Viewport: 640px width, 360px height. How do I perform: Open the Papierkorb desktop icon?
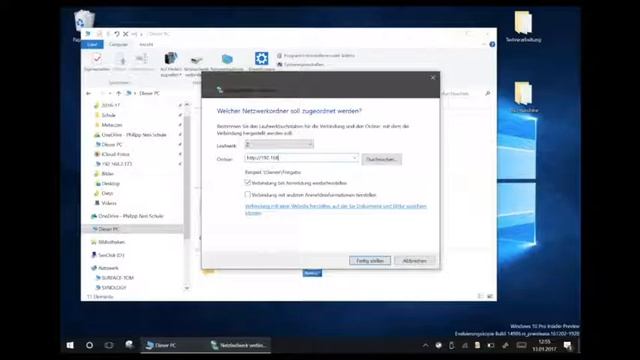(83, 24)
